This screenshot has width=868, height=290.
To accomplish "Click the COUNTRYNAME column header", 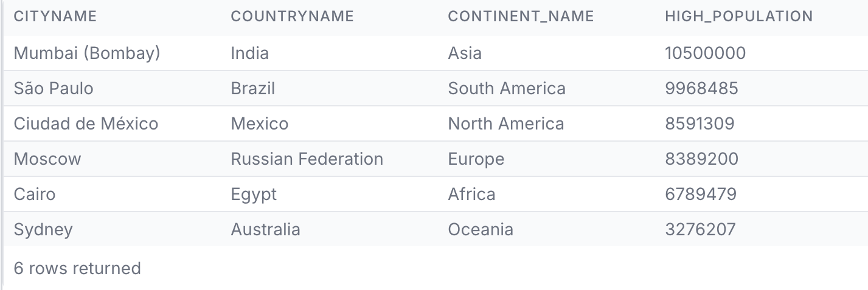I will [292, 17].
